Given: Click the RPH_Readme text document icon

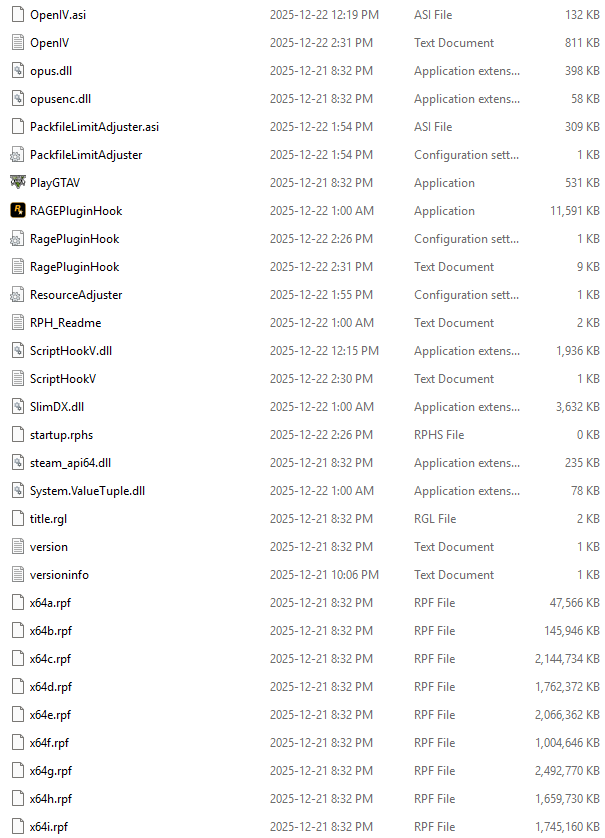Looking at the screenshot, I should click(x=18, y=323).
